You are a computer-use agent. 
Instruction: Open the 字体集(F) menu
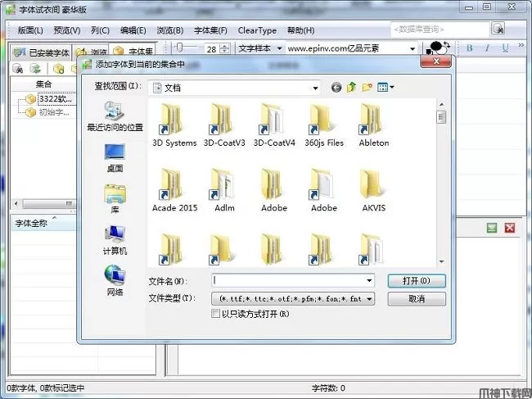(x=210, y=30)
